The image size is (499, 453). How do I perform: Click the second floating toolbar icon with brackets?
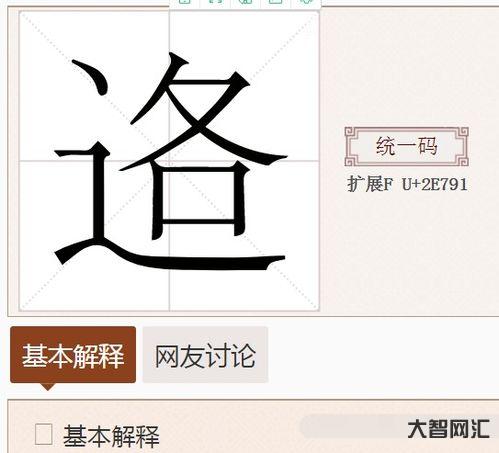pos(215,2)
